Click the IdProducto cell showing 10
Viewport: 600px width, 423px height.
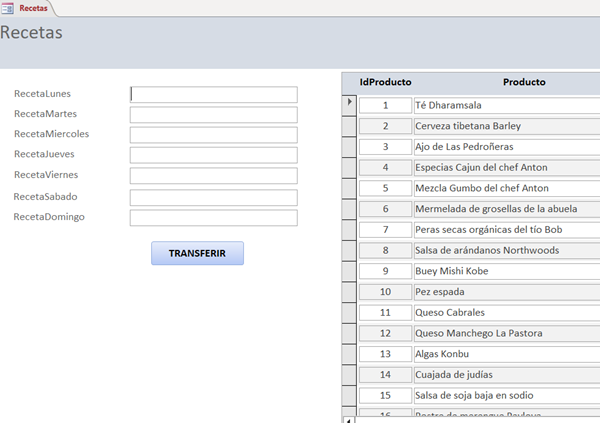pos(385,291)
